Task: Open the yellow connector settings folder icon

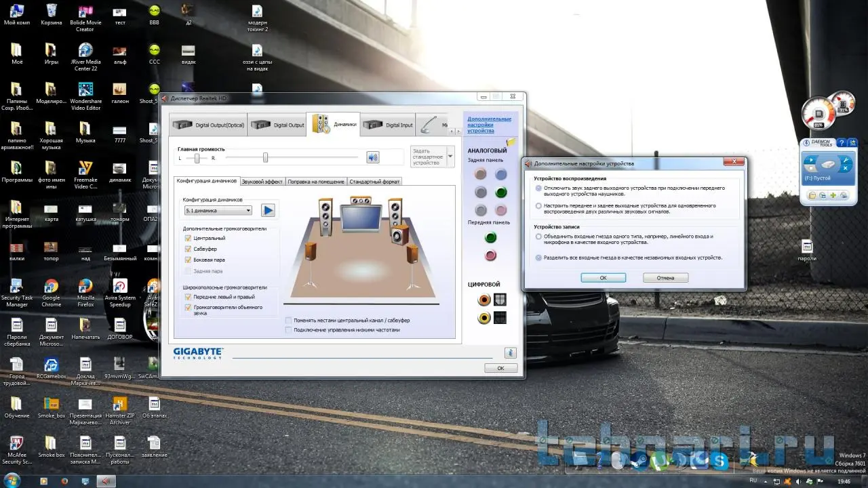Action: pyautogui.click(x=511, y=142)
